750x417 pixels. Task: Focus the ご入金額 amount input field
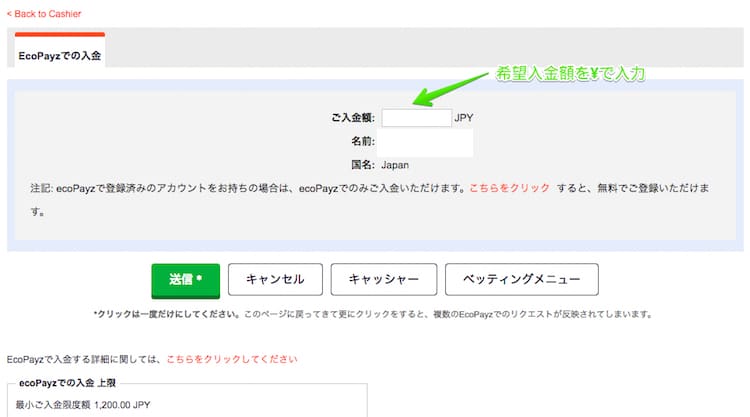416,118
